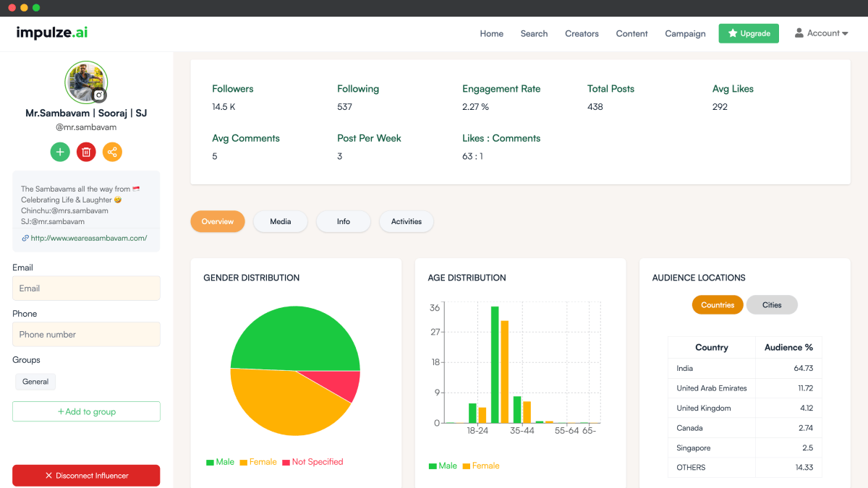Screen dimensions: 868x488
Task: Open the Account dropdown menu
Action: (821, 33)
